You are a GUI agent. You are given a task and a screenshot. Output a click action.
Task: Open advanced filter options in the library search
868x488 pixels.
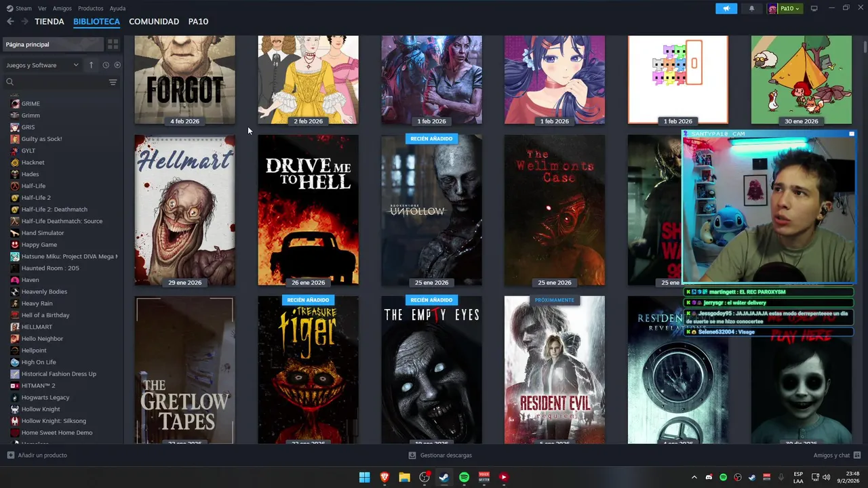[113, 82]
